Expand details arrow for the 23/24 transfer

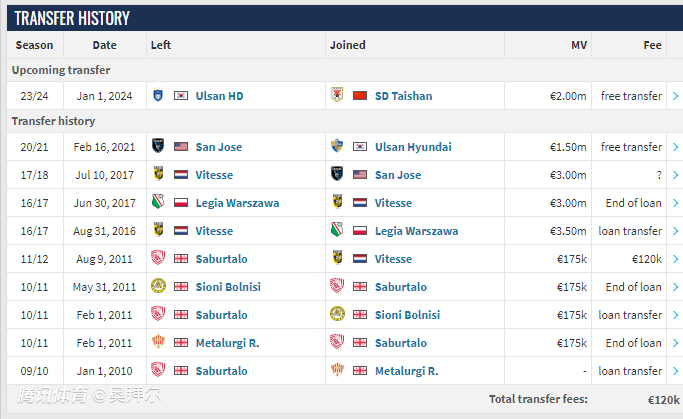(x=675, y=96)
